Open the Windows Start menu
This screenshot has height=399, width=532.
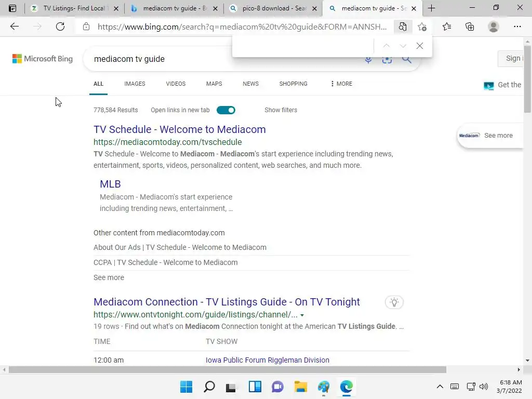(187, 387)
